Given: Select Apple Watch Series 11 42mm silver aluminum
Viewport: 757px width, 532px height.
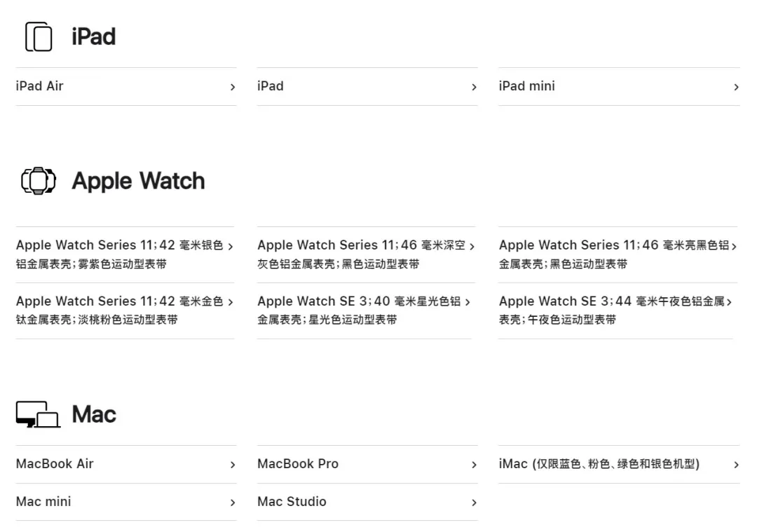Looking at the screenshot, I should click(x=119, y=254).
